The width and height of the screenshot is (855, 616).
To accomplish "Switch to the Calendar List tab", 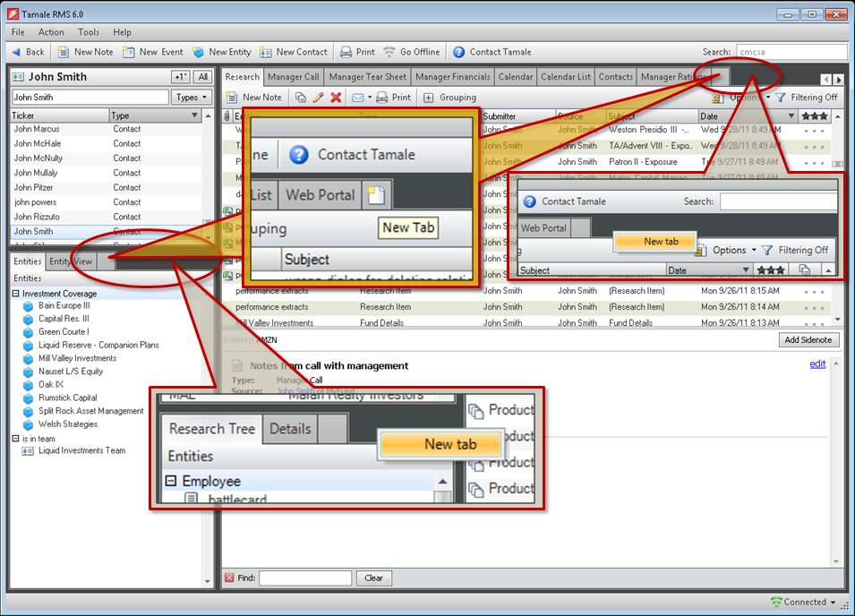I will pyautogui.click(x=566, y=77).
